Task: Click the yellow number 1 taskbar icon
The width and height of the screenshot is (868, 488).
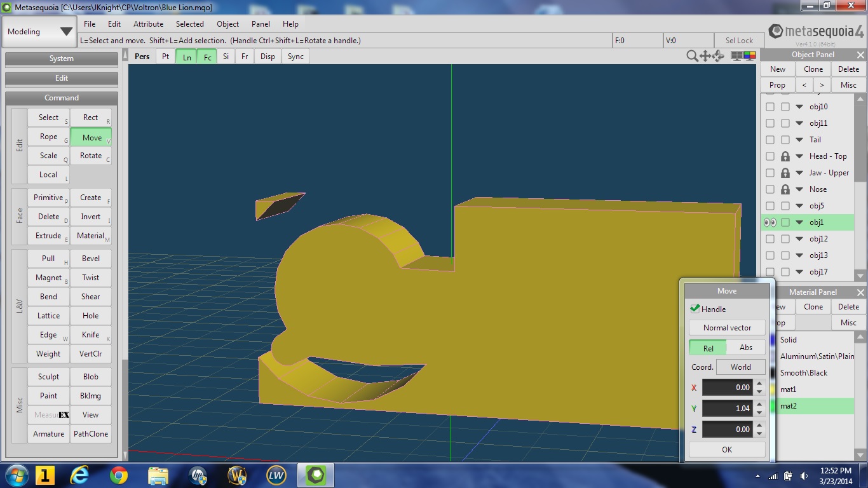Action: tap(44, 475)
